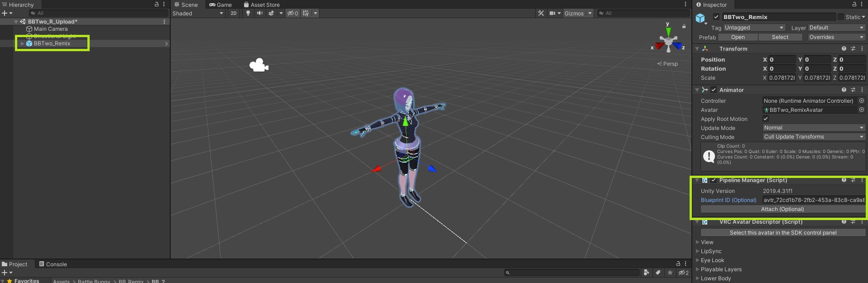Open scene effects dropdown arrow
The height and width of the screenshot is (283, 868).
pos(281,13)
